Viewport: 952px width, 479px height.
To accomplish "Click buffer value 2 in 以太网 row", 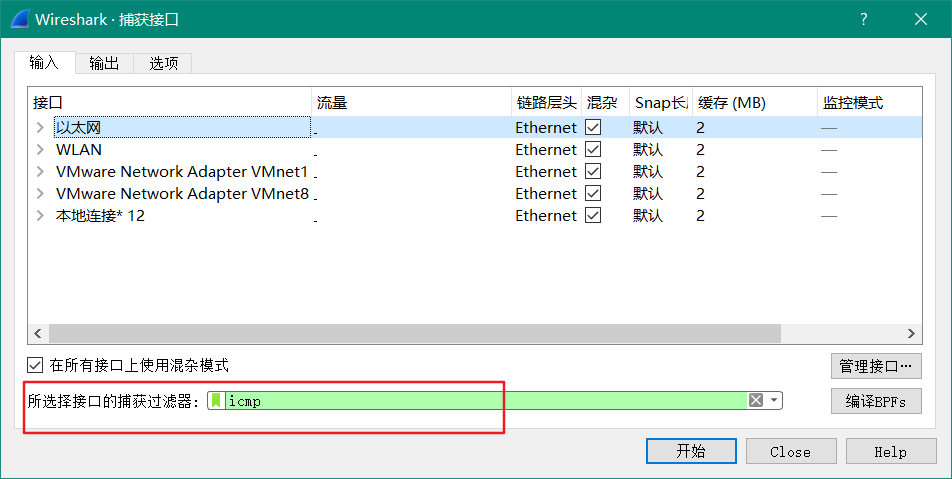I will pyautogui.click(x=701, y=127).
